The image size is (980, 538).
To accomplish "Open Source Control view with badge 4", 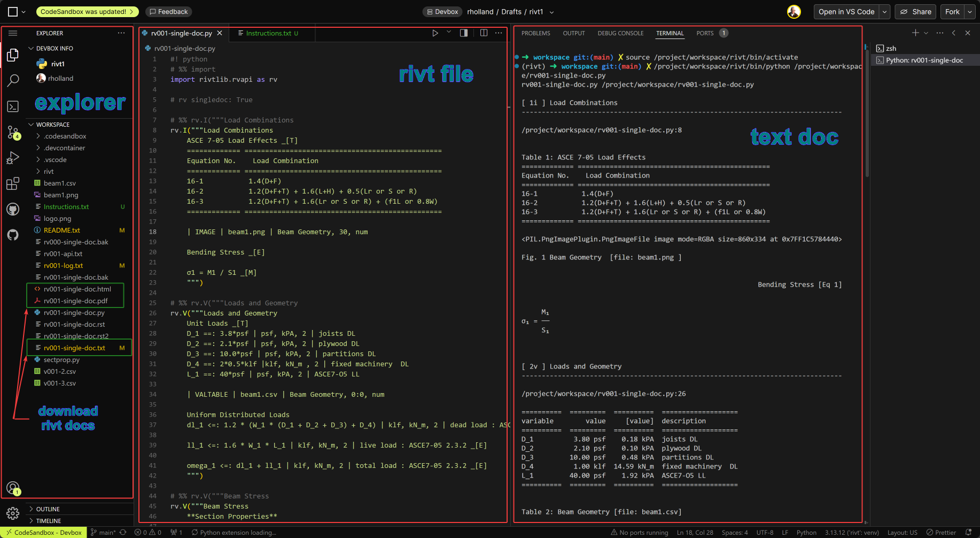I will [13, 132].
